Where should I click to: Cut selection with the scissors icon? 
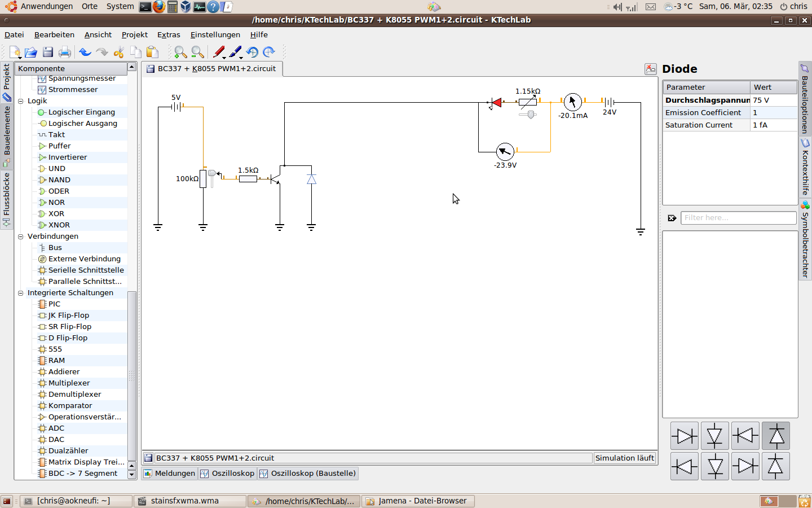(x=118, y=52)
